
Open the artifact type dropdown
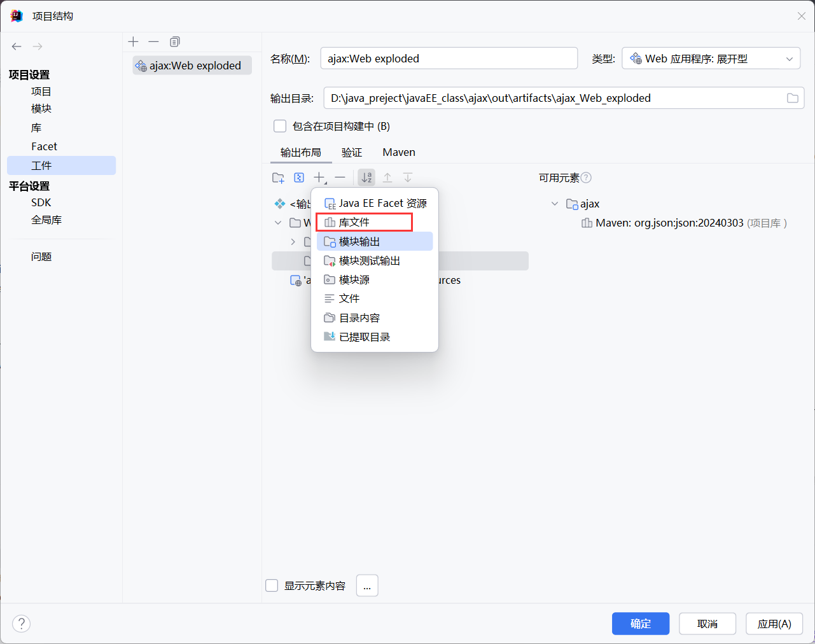[x=711, y=59]
